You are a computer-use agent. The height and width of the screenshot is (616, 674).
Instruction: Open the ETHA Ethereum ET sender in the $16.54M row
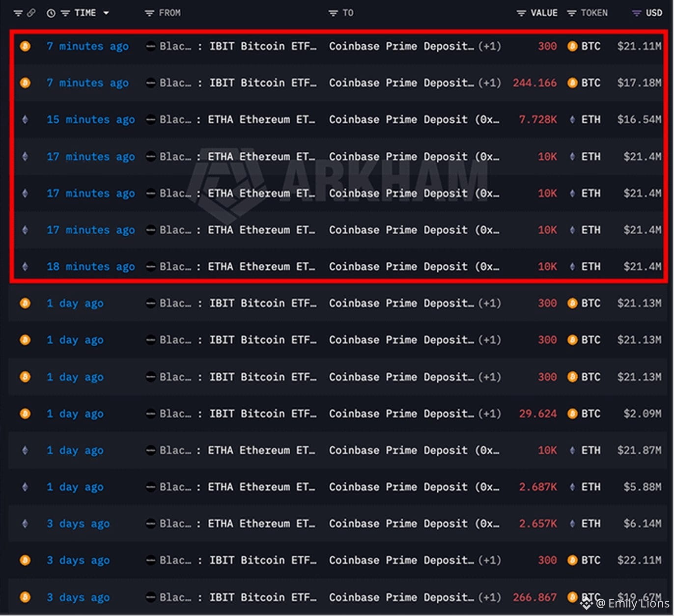coord(261,119)
